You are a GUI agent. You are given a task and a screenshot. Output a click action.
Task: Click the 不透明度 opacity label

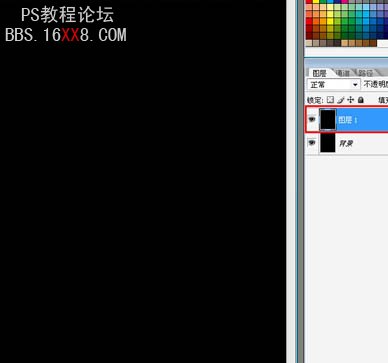[376, 84]
